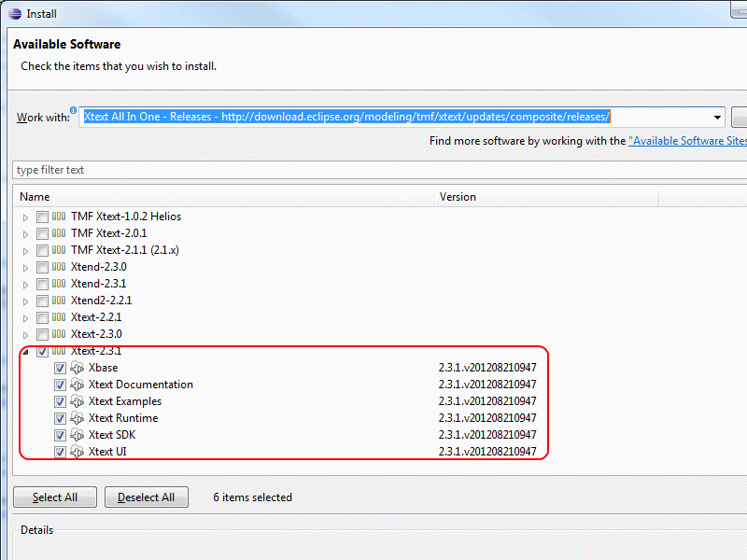Expand the TMF Xtext-1.0.2 Helios node
This screenshot has height=560, width=747.
(26, 217)
